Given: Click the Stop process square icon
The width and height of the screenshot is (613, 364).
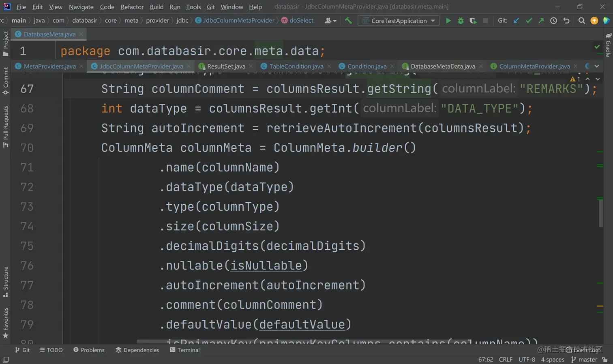Looking at the screenshot, I should (485, 21).
